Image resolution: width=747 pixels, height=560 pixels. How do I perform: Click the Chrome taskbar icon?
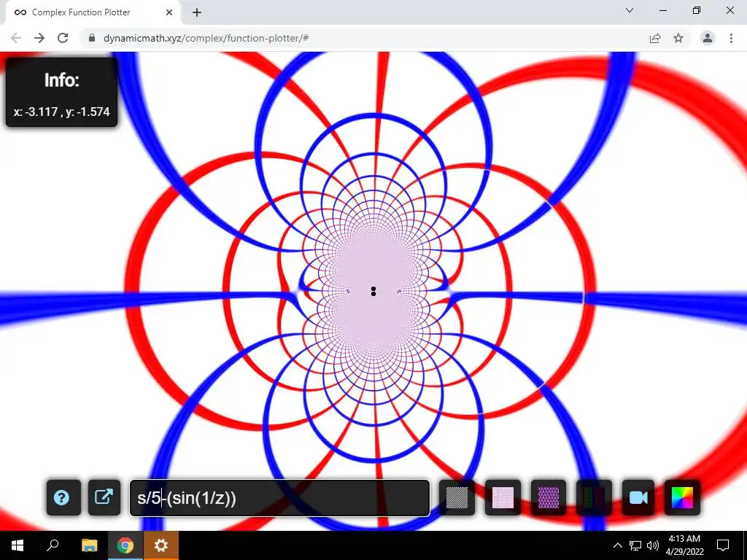pyautogui.click(x=125, y=545)
